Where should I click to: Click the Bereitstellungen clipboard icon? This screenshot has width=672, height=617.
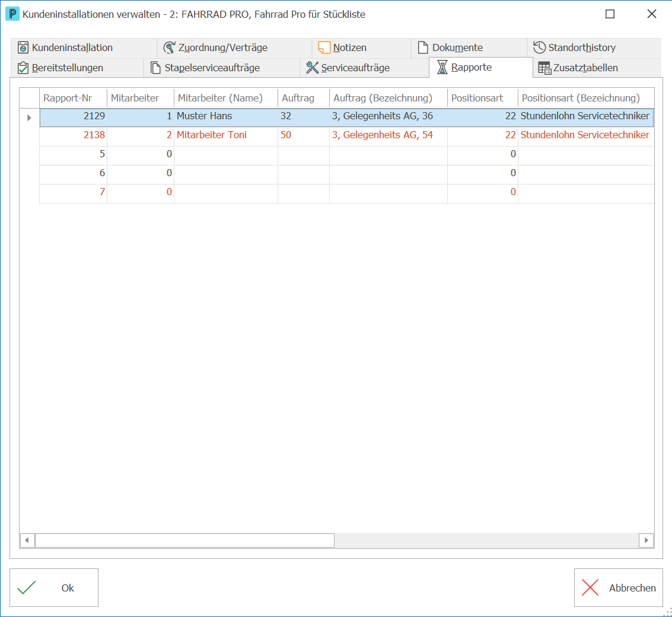click(23, 68)
